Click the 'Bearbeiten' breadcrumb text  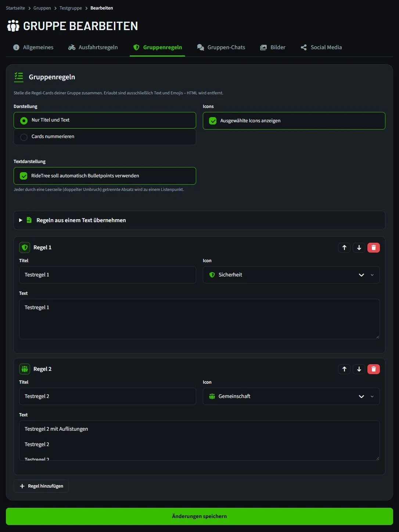pos(102,8)
